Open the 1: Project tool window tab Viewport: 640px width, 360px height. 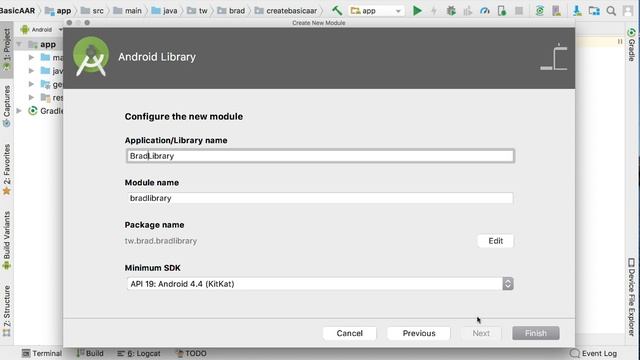point(7,49)
